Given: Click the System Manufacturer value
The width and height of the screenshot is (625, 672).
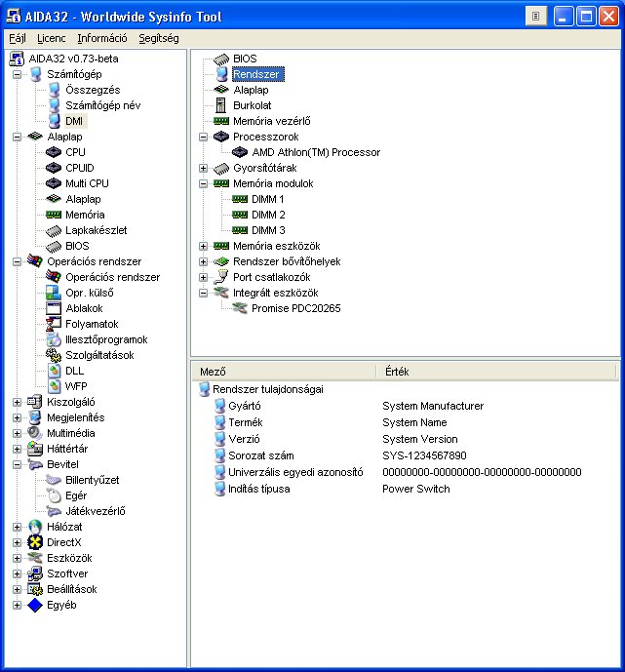Looking at the screenshot, I should click(x=433, y=406).
